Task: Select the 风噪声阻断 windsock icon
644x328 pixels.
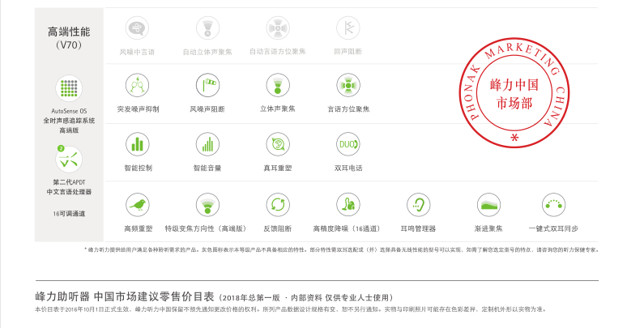Action: 207,84
